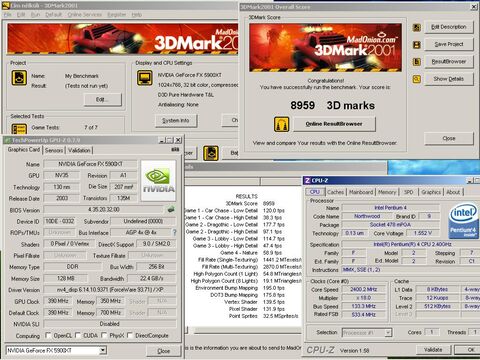Switch to the Mainboard tab in CPU-Z

(x=361, y=192)
